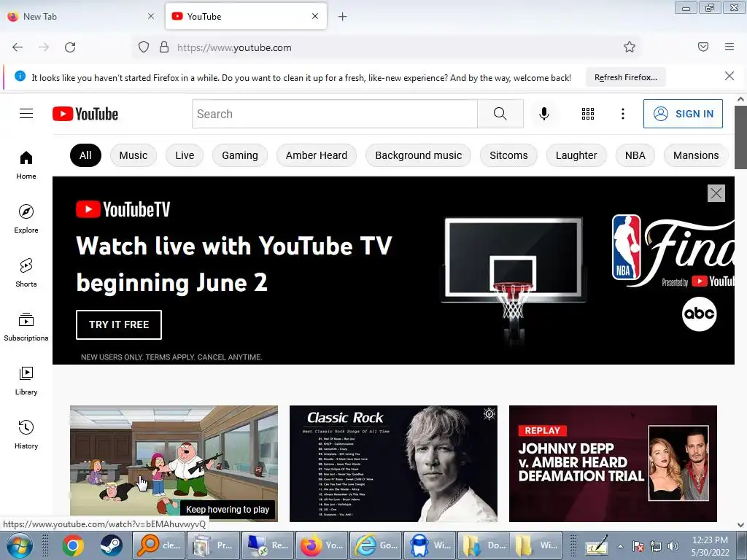The height and width of the screenshot is (560, 747).
Task: Switch to Internet Explorer taskbar item
Action: coord(376,545)
